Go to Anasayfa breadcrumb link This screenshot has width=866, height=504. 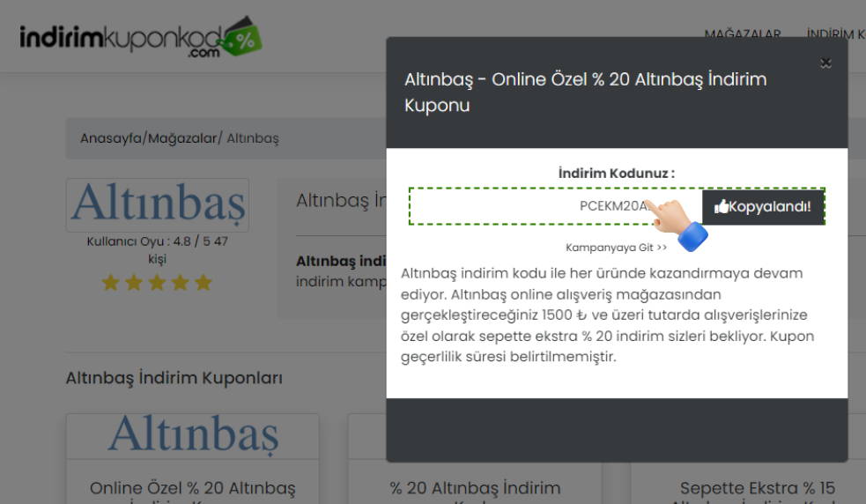(110, 138)
